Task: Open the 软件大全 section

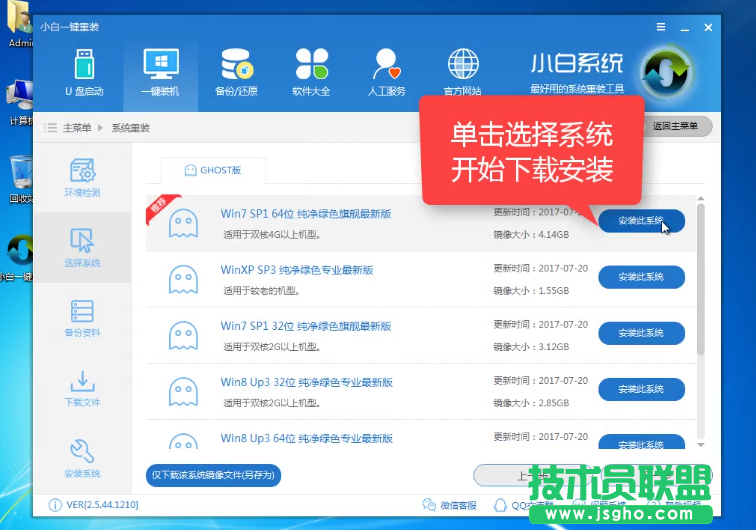Action: 311,72
